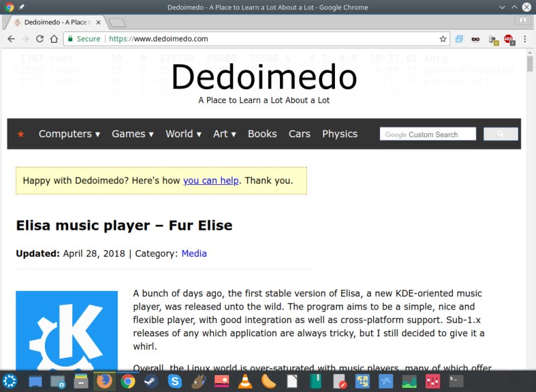
Task: Click the "A Place to Learn a Lot About a Lot" tagline
Action: (x=264, y=100)
